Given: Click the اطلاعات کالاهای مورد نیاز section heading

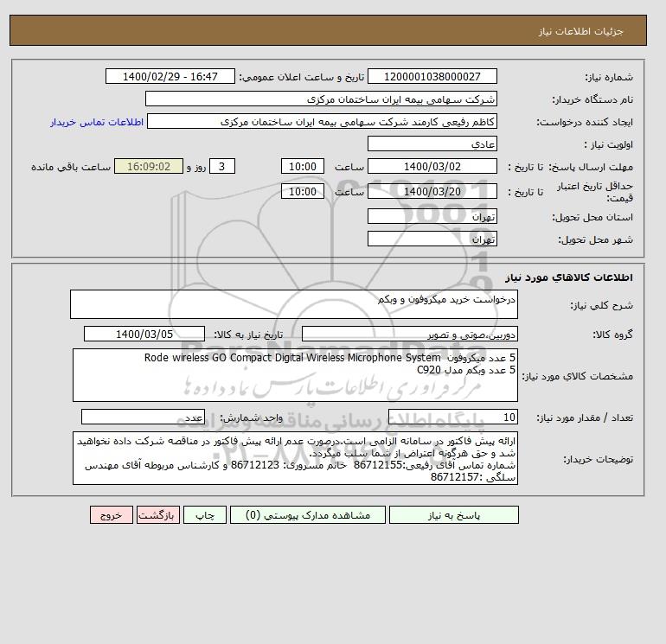Looking at the screenshot, I should click(569, 277).
